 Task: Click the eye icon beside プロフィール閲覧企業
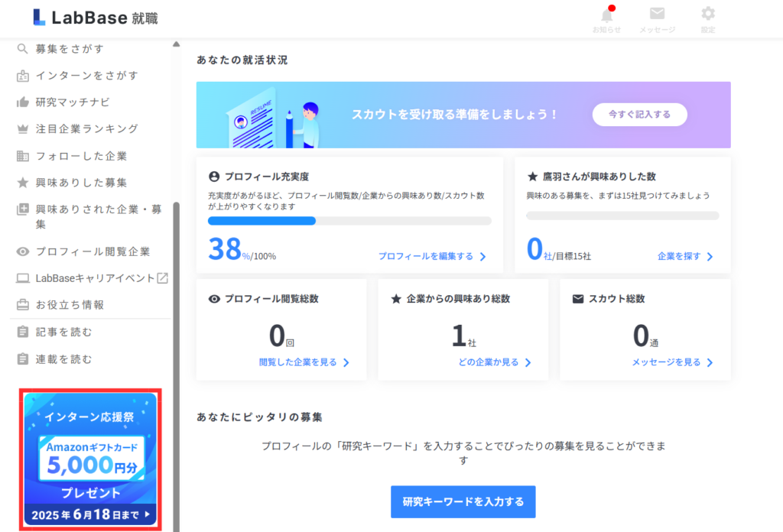(22, 251)
